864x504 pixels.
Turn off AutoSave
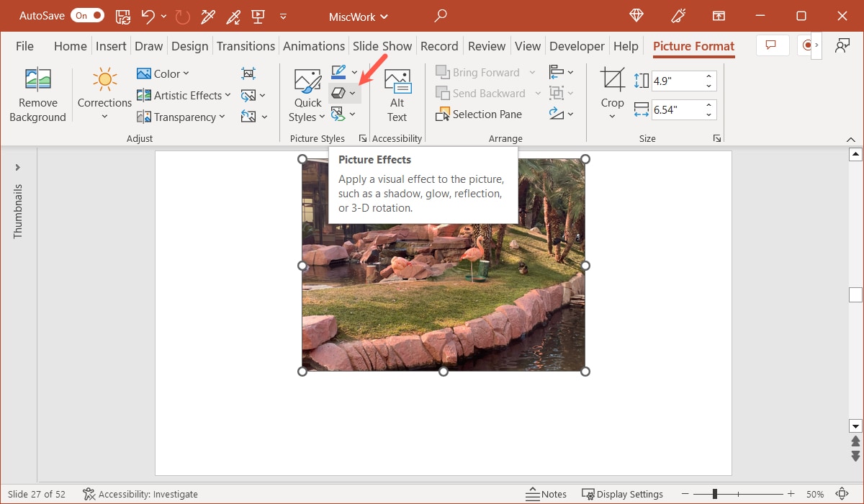[86, 15]
